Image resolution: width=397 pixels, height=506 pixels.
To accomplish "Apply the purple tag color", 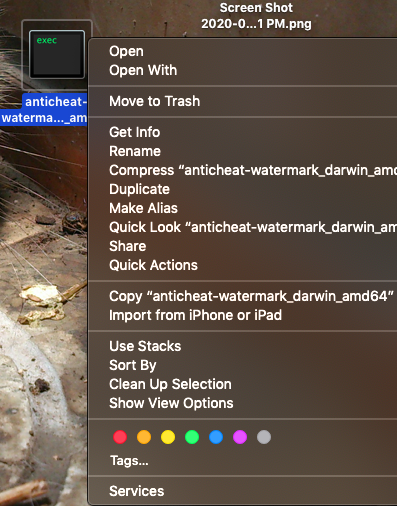I will coord(240,437).
